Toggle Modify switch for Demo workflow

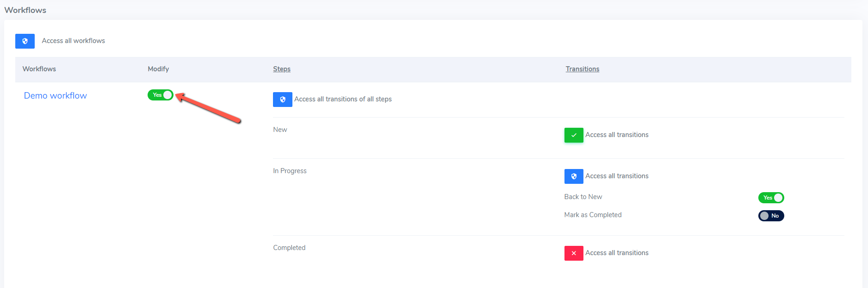(161, 95)
